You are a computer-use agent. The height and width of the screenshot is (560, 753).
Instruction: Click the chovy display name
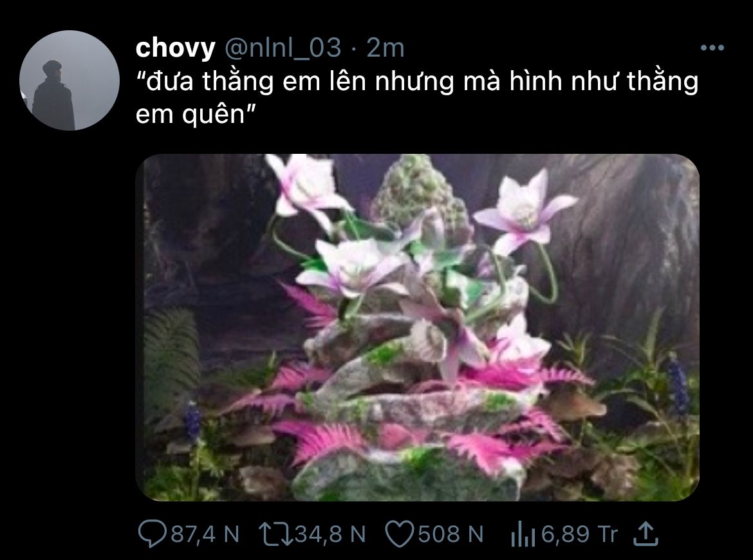pyautogui.click(x=175, y=48)
